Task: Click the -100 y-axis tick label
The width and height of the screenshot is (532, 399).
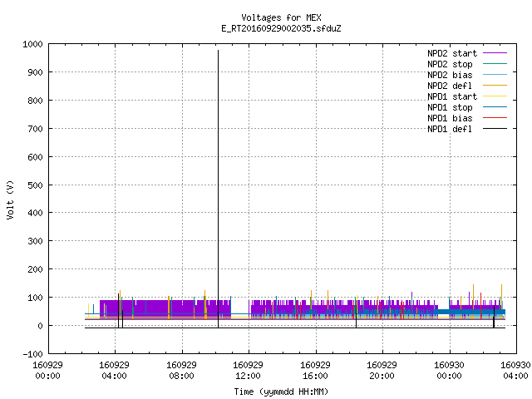Action: [32, 354]
